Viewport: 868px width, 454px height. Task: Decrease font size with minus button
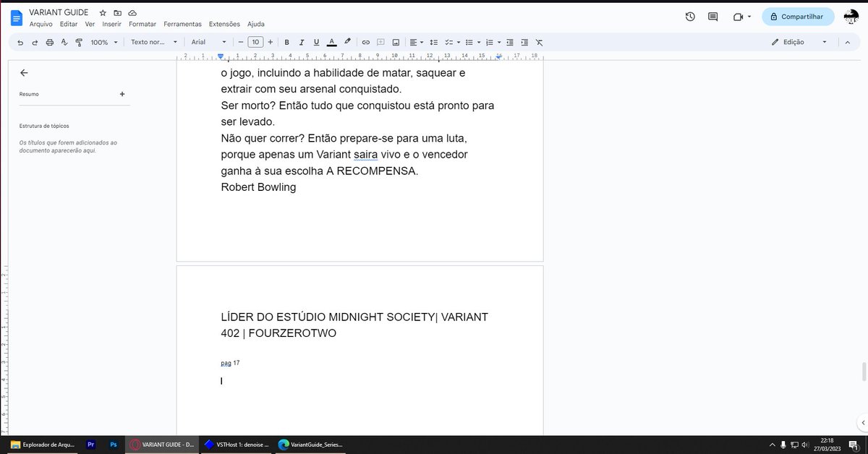pyautogui.click(x=240, y=42)
